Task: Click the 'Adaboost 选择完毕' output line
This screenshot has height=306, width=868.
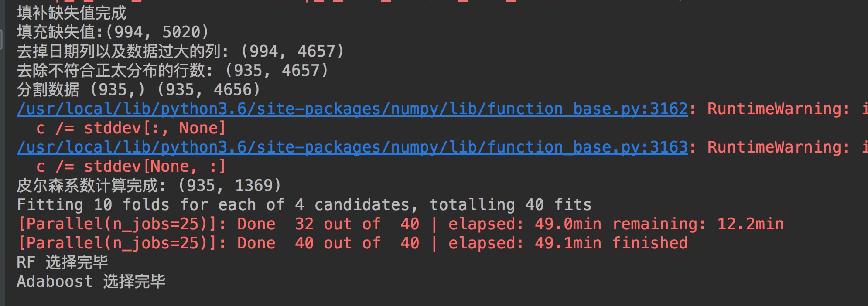Action: pyautogui.click(x=91, y=282)
